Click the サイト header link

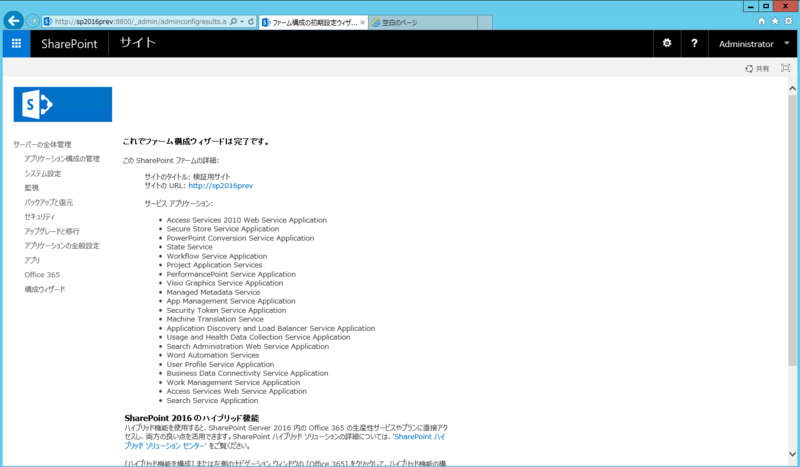(137, 43)
